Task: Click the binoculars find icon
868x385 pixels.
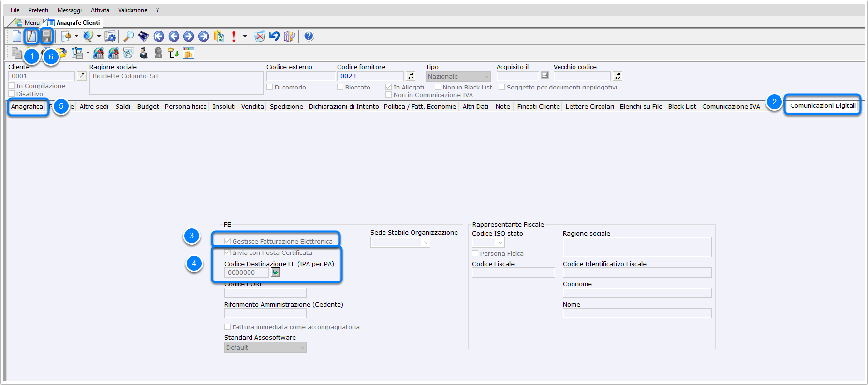Action: click(x=144, y=36)
